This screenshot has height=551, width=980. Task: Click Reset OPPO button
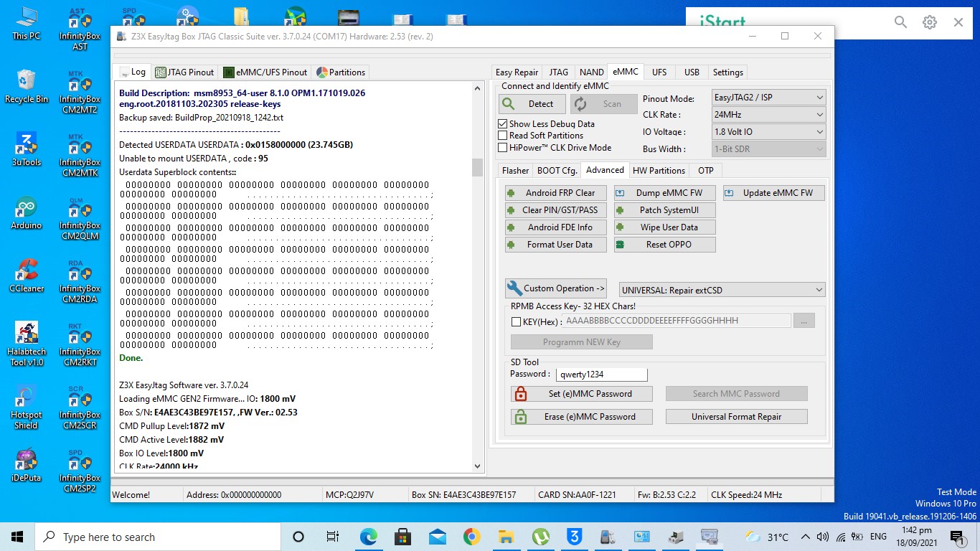[664, 245]
